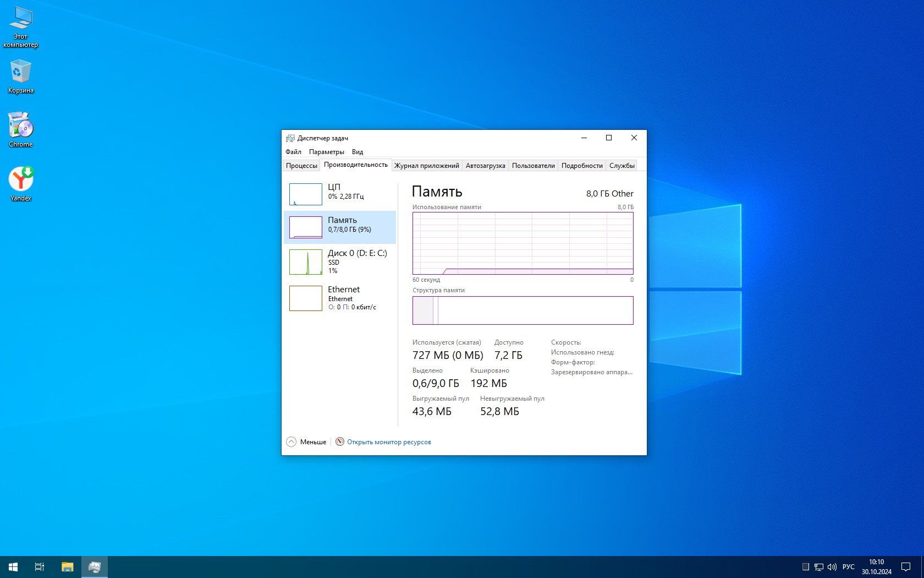Switch to the Службы tab
This screenshot has height=578, width=924.
click(x=621, y=166)
